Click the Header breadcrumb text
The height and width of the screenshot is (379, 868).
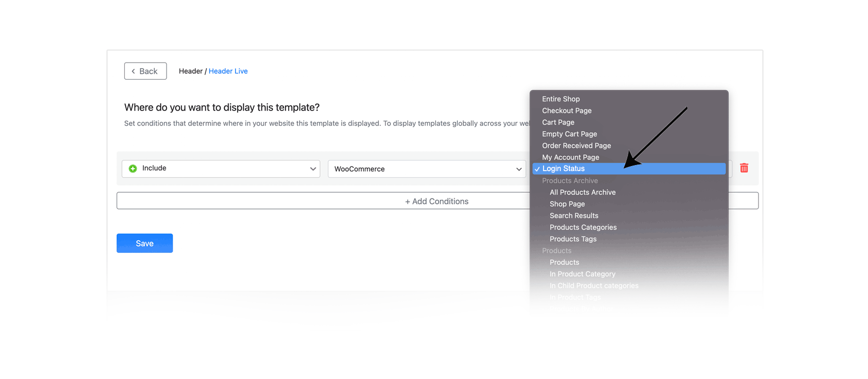coord(190,71)
